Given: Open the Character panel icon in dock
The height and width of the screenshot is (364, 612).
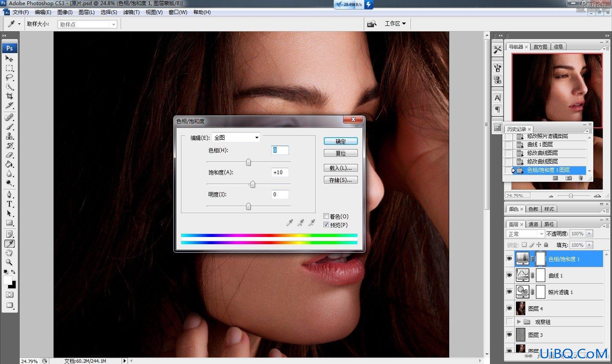Looking at the screenshot, I should click(x=498, y=98).
